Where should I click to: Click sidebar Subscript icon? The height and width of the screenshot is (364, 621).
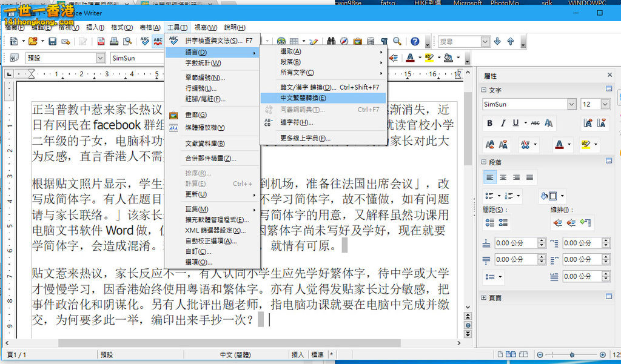[x=503, y=144]
